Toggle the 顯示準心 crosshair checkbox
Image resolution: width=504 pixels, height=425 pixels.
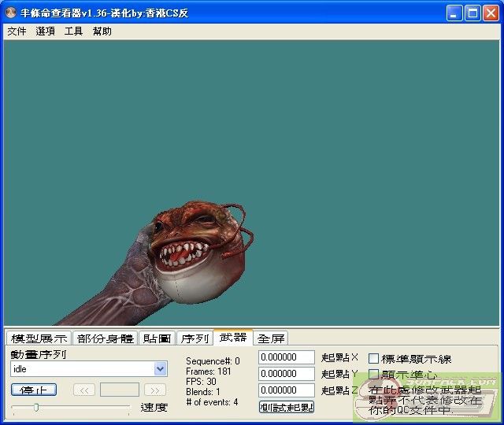(x=374, y=375)
